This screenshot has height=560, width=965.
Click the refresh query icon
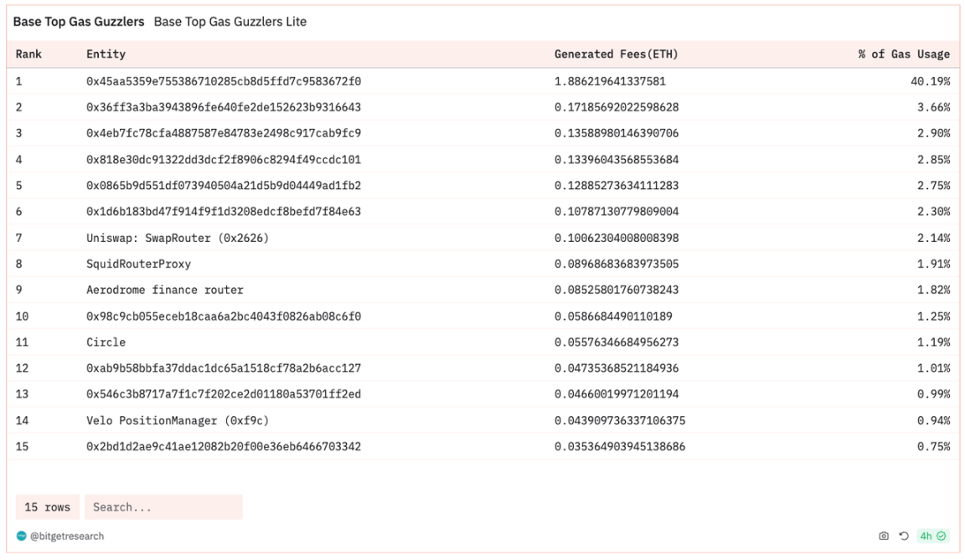[904, 536]
